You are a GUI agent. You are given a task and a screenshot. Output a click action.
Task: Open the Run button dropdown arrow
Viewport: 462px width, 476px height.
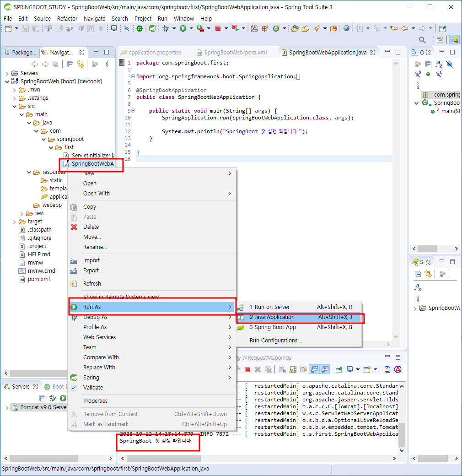(191, 28)
